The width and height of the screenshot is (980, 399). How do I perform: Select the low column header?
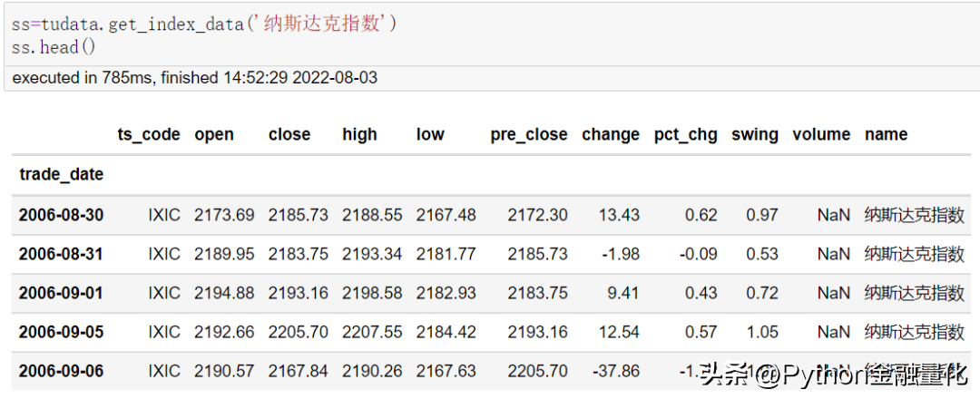coord(430,134)
